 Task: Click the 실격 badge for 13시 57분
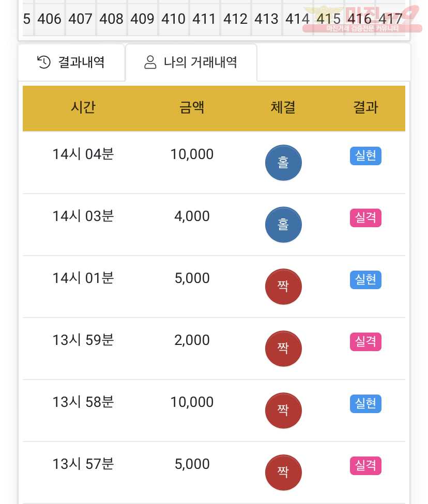coord(365,466)
